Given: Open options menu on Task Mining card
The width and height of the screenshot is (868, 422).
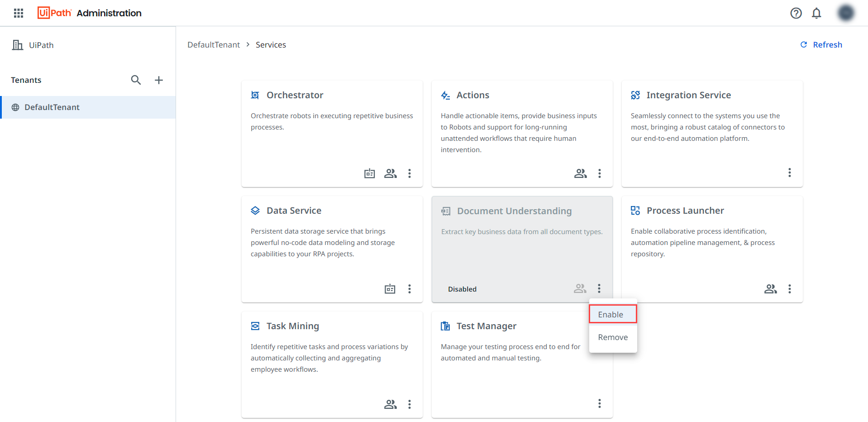Looking at the screenshot, I should point(410,404).
